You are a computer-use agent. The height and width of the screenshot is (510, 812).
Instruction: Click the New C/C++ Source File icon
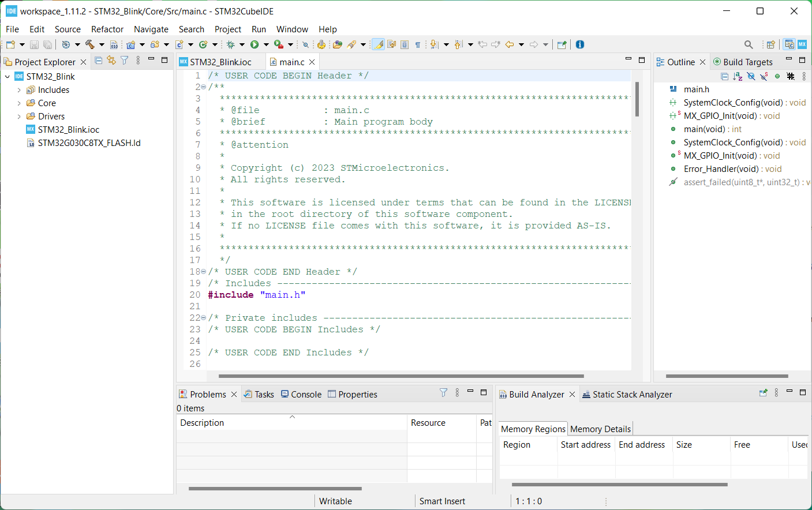(x=179, y=44)
